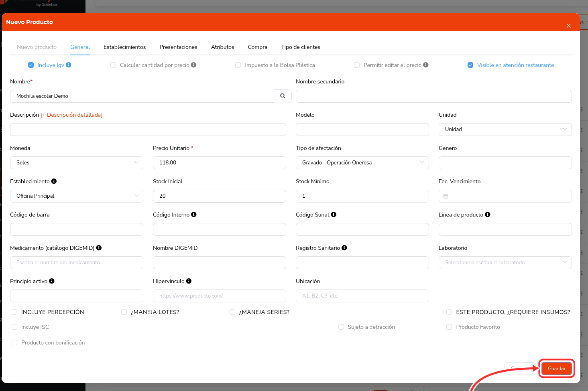
Task: Click info icon beside Permitir editar el precio
Action: (426, 65)
